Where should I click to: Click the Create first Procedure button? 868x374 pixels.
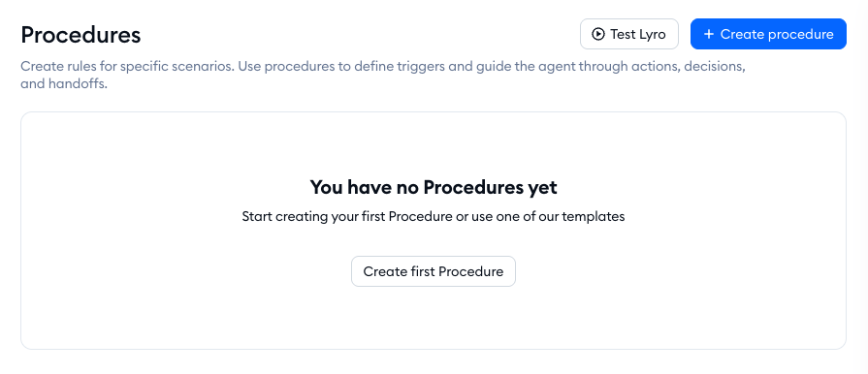pos(434,271)
